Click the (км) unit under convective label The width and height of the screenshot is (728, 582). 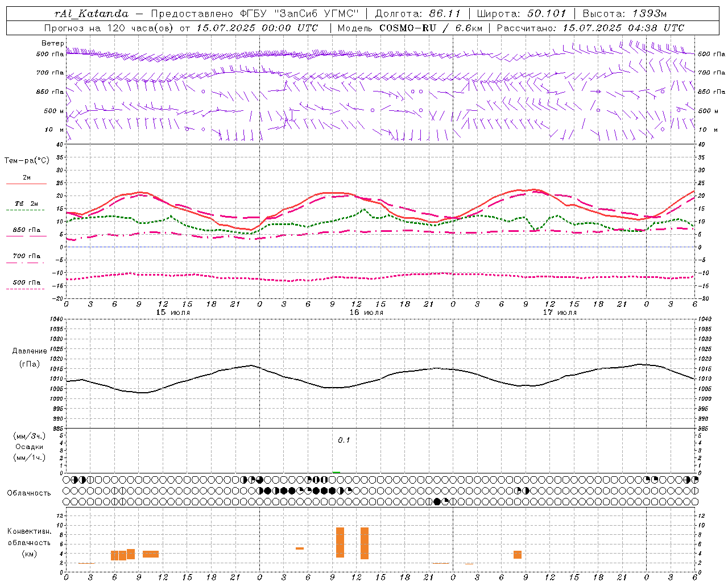point(29,554)
